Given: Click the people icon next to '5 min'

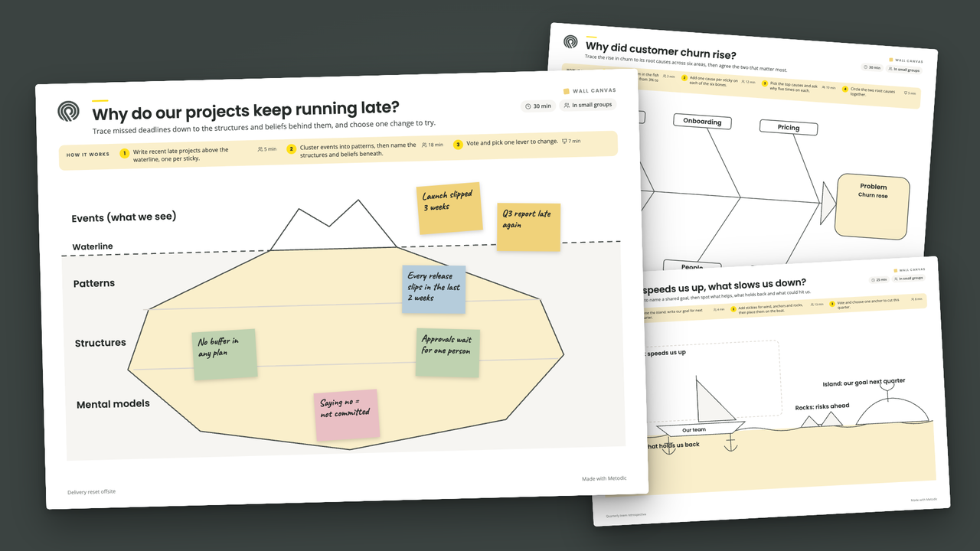Looking at the screenshot, I should [x=260, y=149].
